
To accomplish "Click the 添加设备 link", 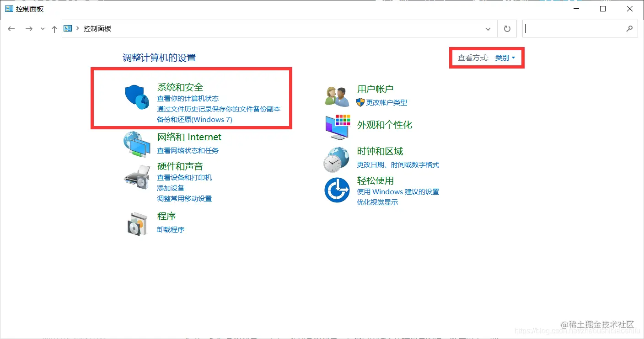I will pyautogui.click(x=171, y=188).
